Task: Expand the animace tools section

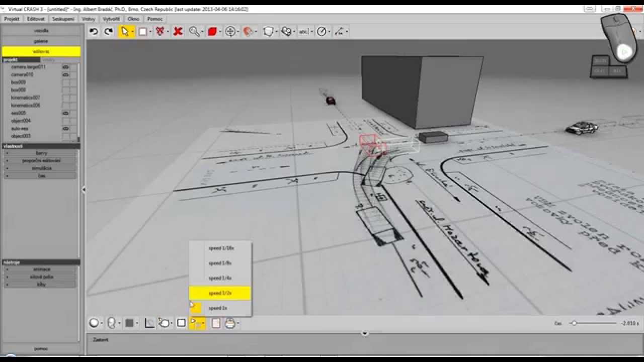Action: [x=41, y=269]
